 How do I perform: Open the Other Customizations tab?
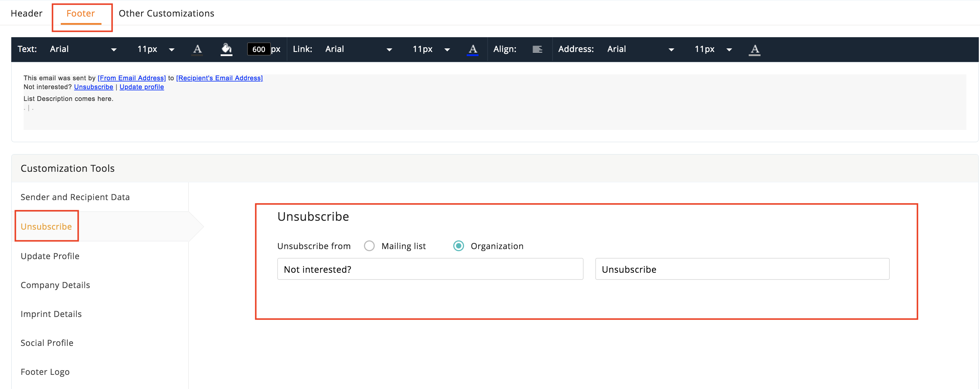(x=166, y=13)
